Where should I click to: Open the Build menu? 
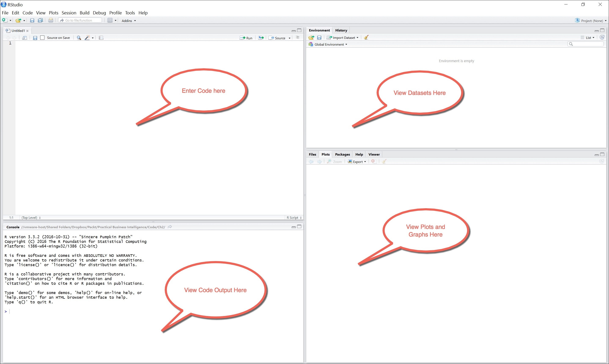84,13
